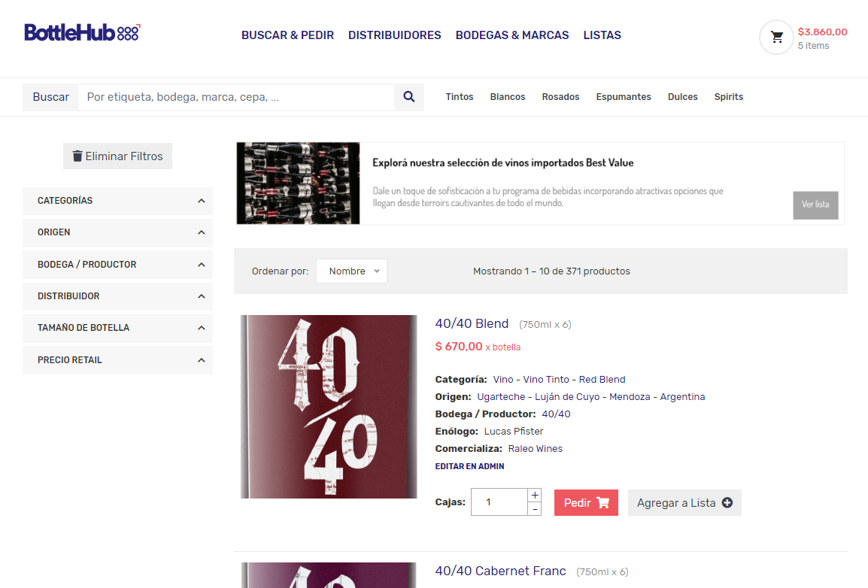This screenshot has width=868, height=588.
Task: Expand the PRECIO RETAIL filter section
Action: tap(117, 360)
